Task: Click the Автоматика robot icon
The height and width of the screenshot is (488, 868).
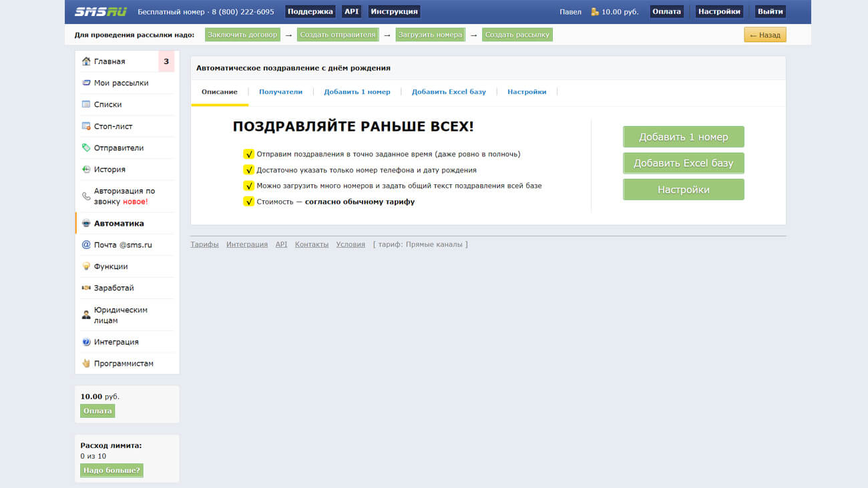Action: point(86,224)
